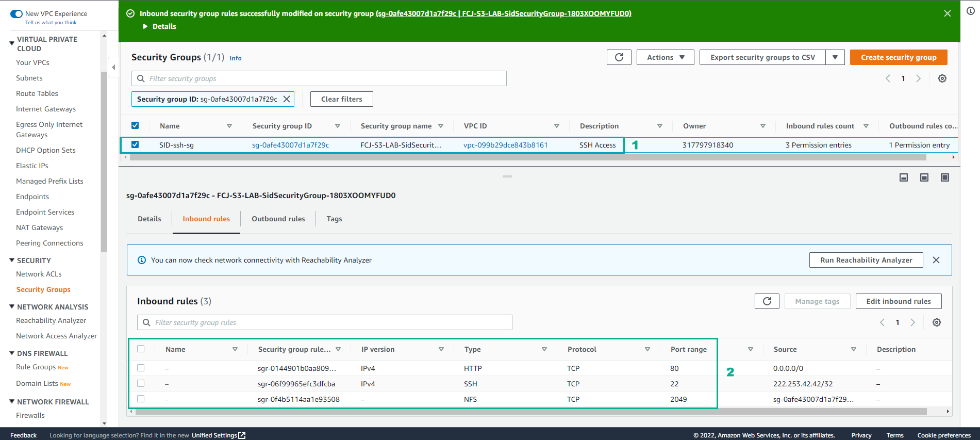Open the info help panel icon
This screenshot has width=980, height=440.
point(971,11)
